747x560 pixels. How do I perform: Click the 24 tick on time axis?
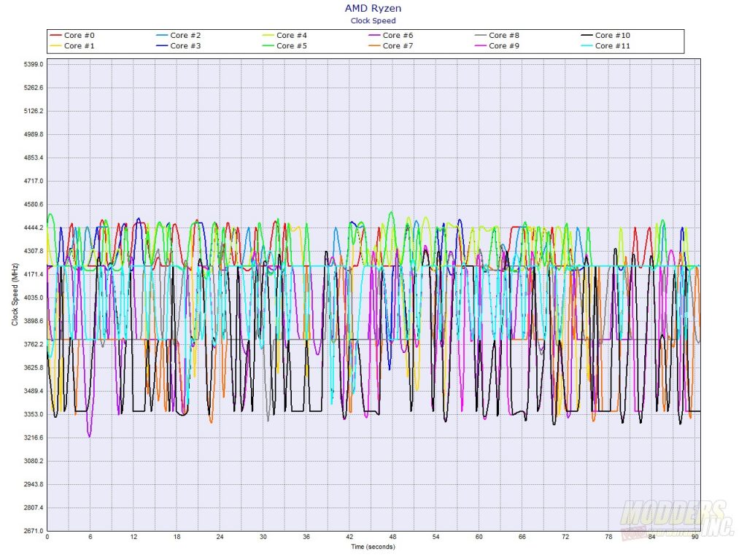(x=220, y=537)
